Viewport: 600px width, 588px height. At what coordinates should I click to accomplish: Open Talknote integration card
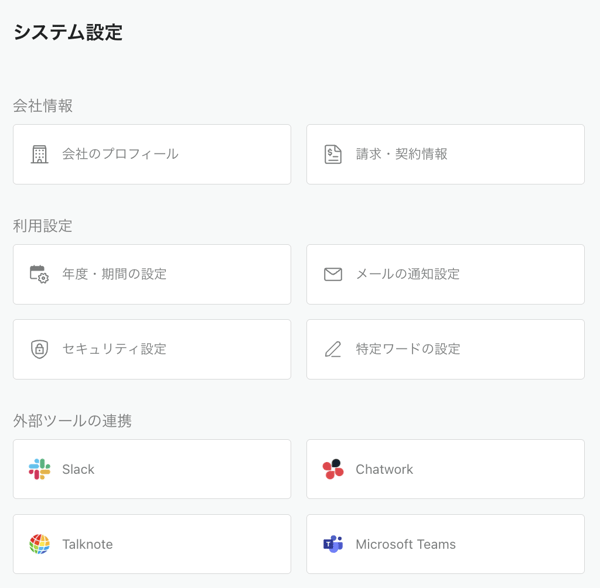(152, 544)
